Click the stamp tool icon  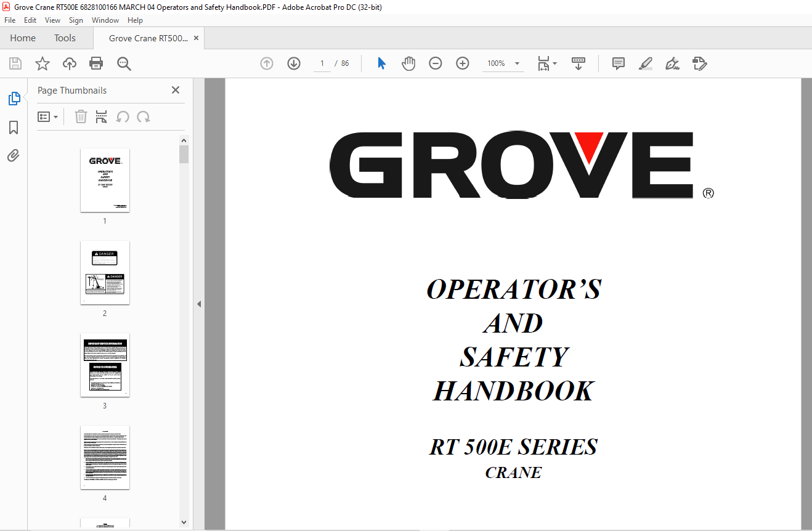pos(699,63)
